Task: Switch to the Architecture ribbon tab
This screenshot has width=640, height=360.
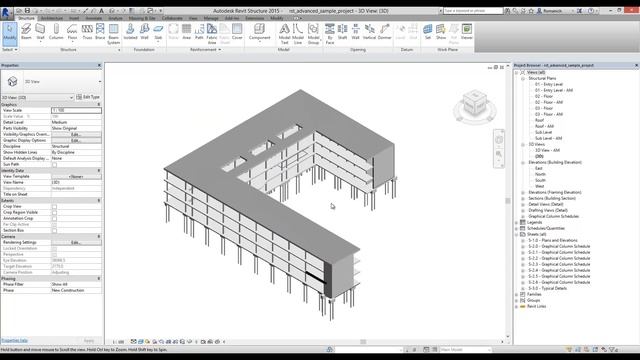Action: (x=52, y=18)
